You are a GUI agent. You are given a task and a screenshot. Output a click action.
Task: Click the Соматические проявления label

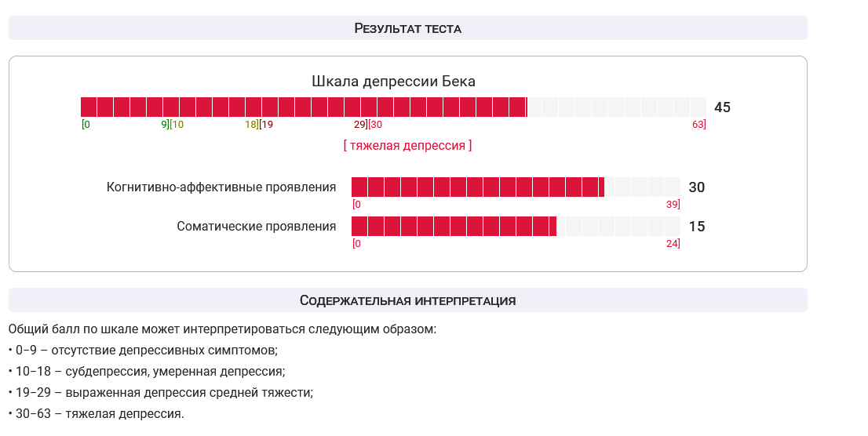257,227
